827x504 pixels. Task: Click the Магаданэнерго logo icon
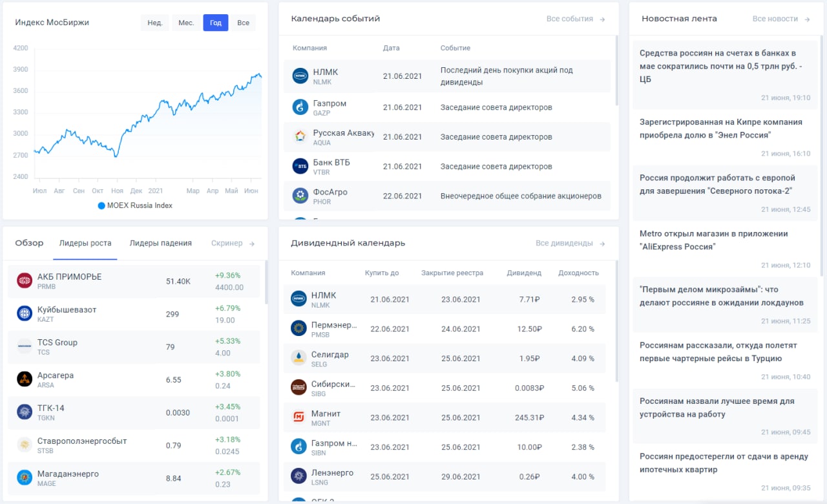point(25,478)
